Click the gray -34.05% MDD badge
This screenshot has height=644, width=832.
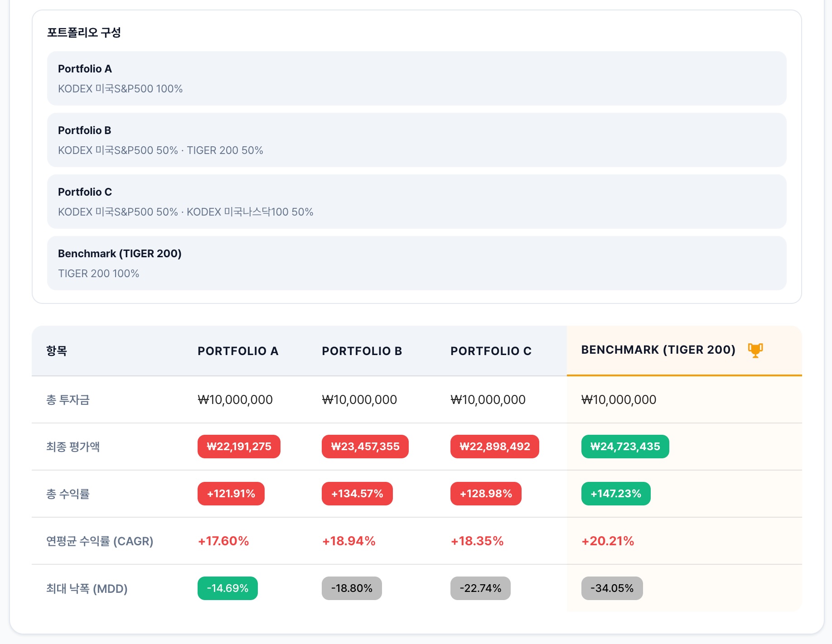click(x=612, y=588)
